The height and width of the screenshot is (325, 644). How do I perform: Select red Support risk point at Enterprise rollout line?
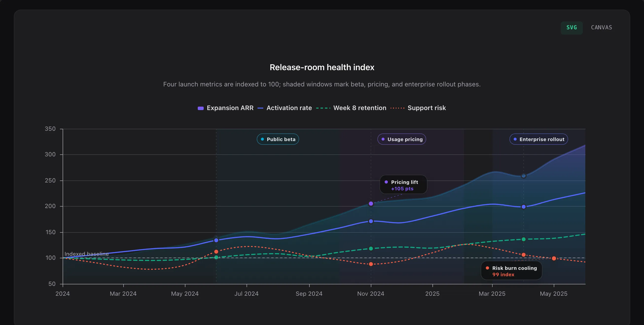pos(523,255)
